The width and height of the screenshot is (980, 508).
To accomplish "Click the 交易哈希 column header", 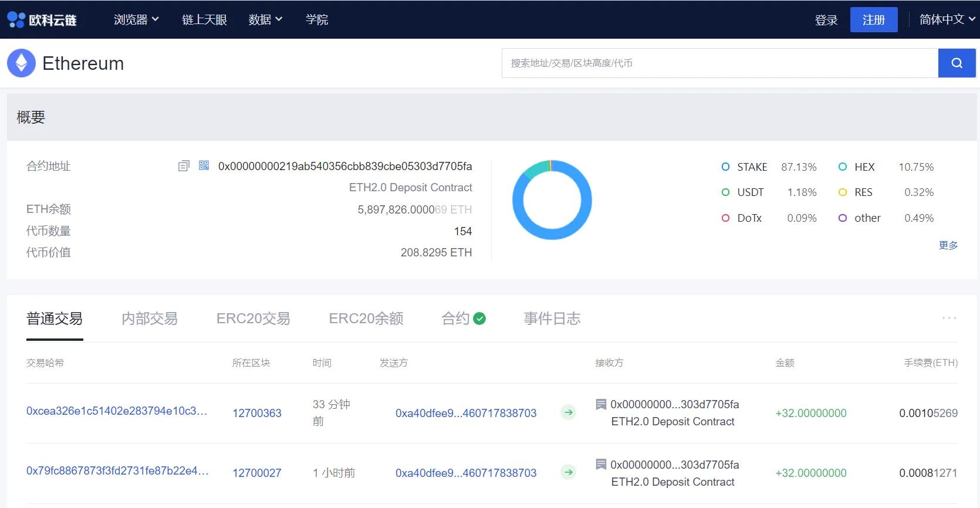I will coord(45,363).
